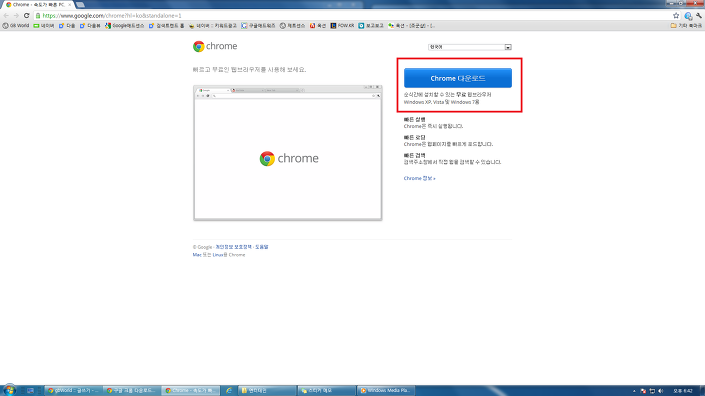Click the network tray icon
The height and width of the screenshot is (396, 705).
[652, 391]
